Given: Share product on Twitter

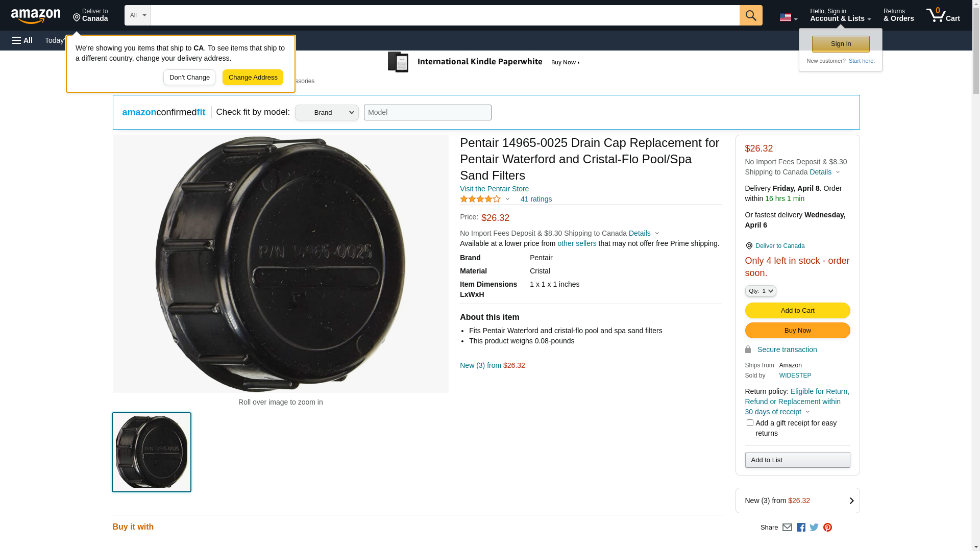Looking at the screenshot, I should click(x=814, y=528).
